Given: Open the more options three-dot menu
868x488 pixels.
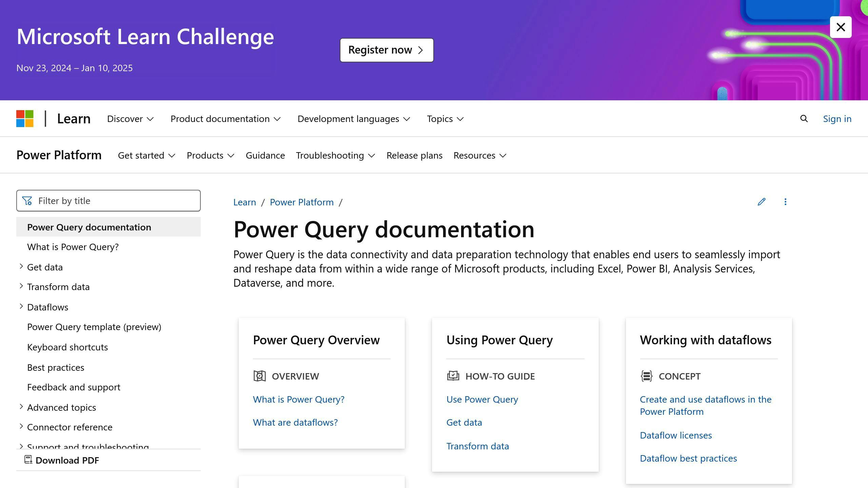Looking at the screenshot, I should click(x=785, y=202).
